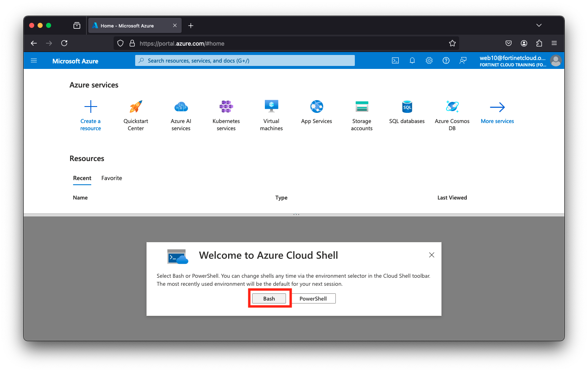Bookmark this page with the star
The image size is (588, 372).
pyautogui.click(x=452, y=43)
